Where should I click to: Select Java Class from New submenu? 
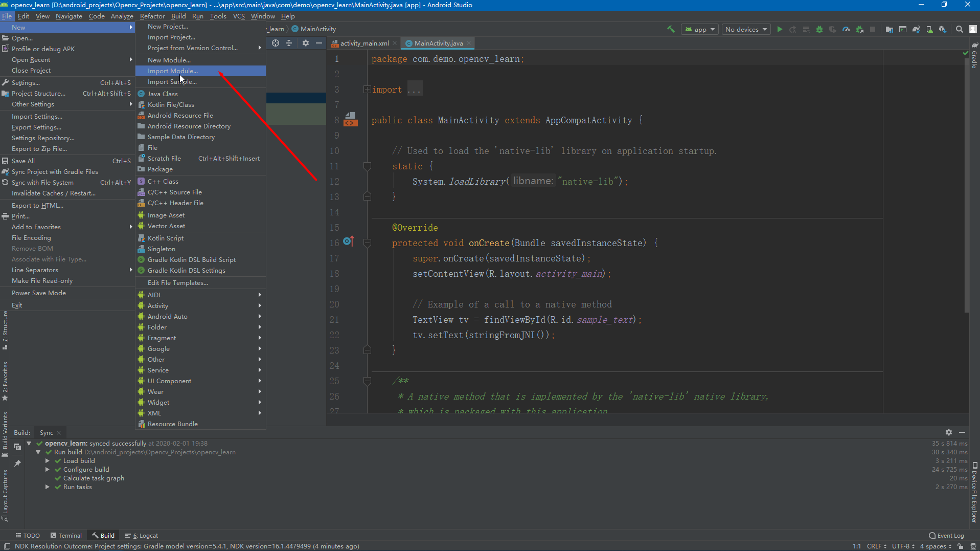tap(200, 94)
